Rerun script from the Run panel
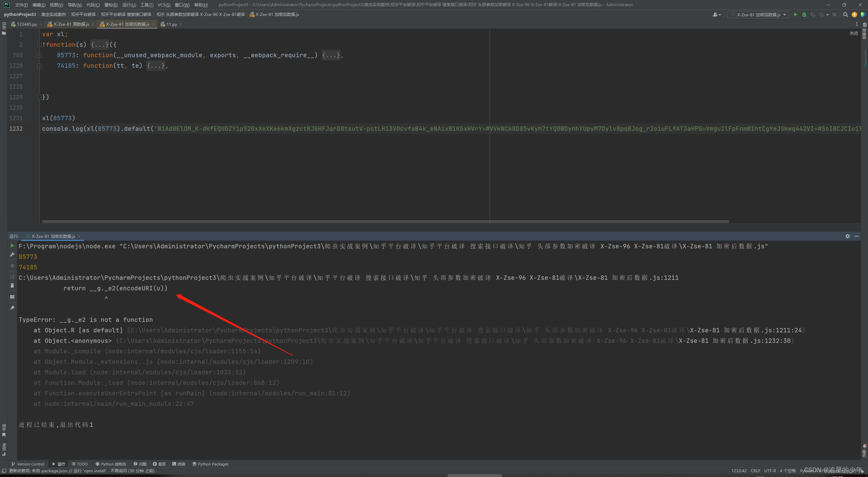868x477 pixels. [x=12, y=246]
